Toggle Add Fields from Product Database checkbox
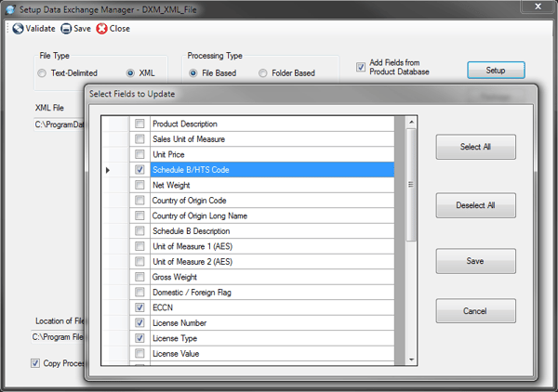The width and height of the screenshot is (558, 392). click(361, 67)
